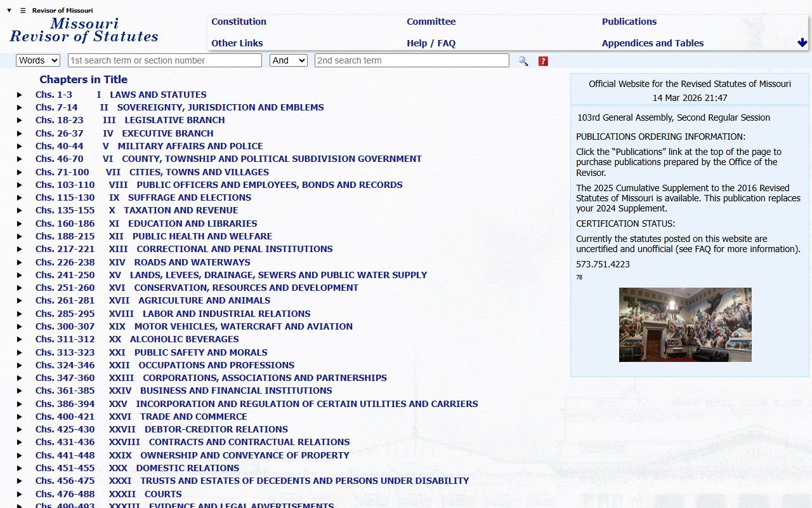Expand Title X Taxation and Revenue arrow
This screenshot has width=812, height=508.
coord(20,210)
